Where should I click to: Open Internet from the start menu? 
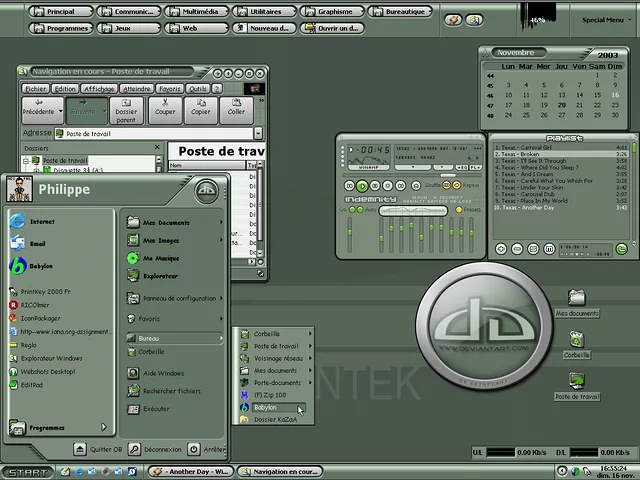tap(40, 221)
